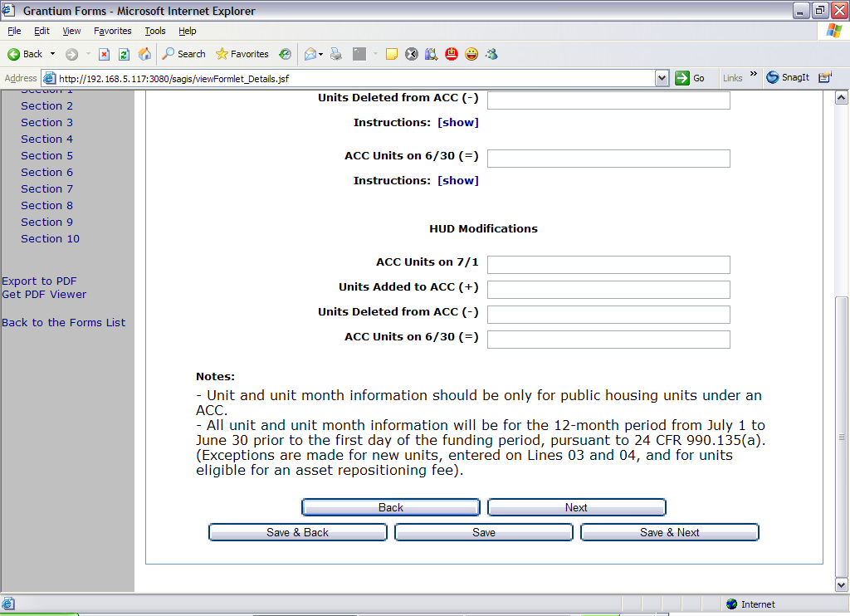Click the Print icon in toolbar
Image resolution: width=850 pixels, height=616 pixels.
point(336,54)
